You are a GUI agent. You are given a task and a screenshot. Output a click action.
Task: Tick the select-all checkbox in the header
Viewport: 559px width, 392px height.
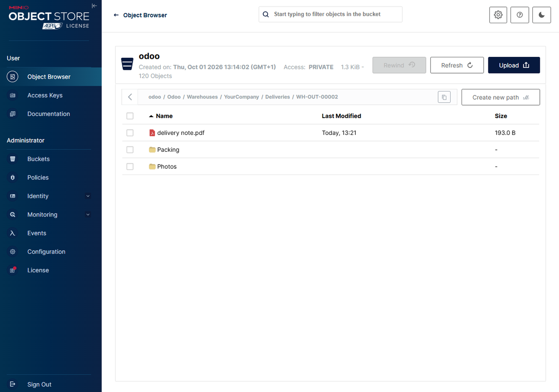pyautogui.click(x=130, y=116)
